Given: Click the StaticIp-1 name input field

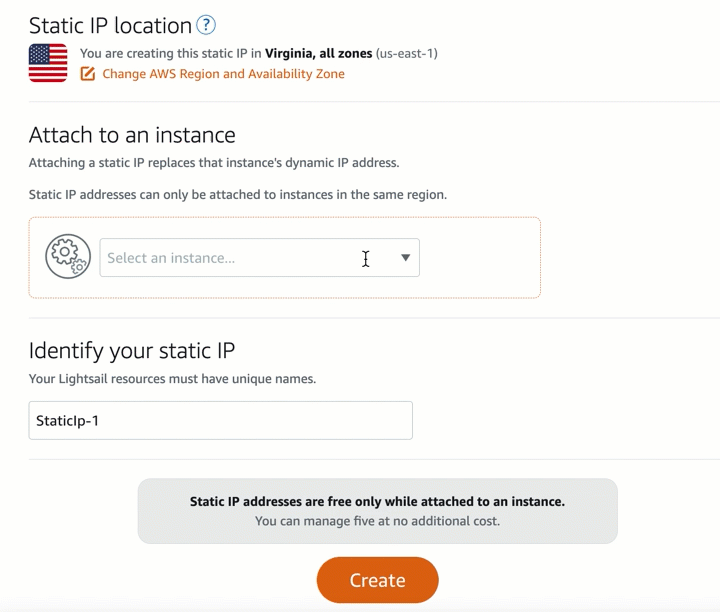Looking at the screenshot, I should (x=220, y=421).
